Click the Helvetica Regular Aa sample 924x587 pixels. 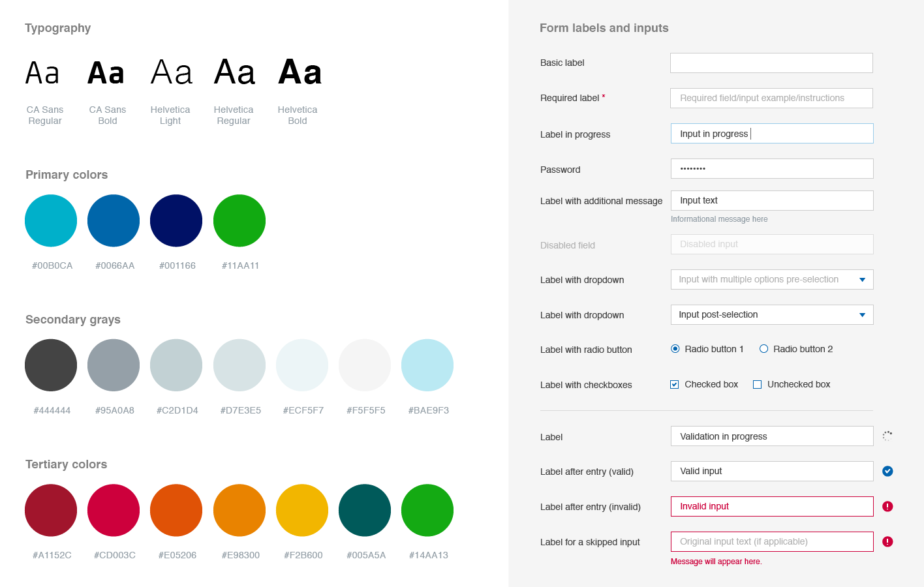click(x=234, y=72)
